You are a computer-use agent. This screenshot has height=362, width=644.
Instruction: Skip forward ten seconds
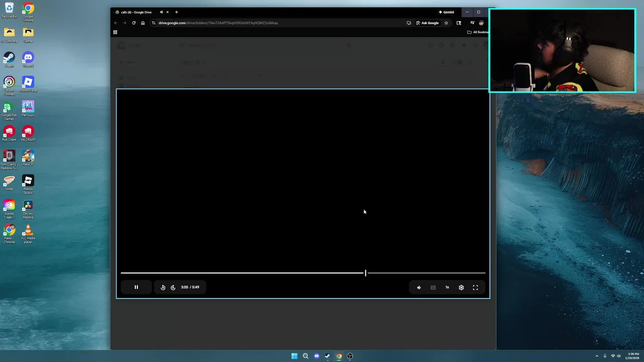pos(173,287)
